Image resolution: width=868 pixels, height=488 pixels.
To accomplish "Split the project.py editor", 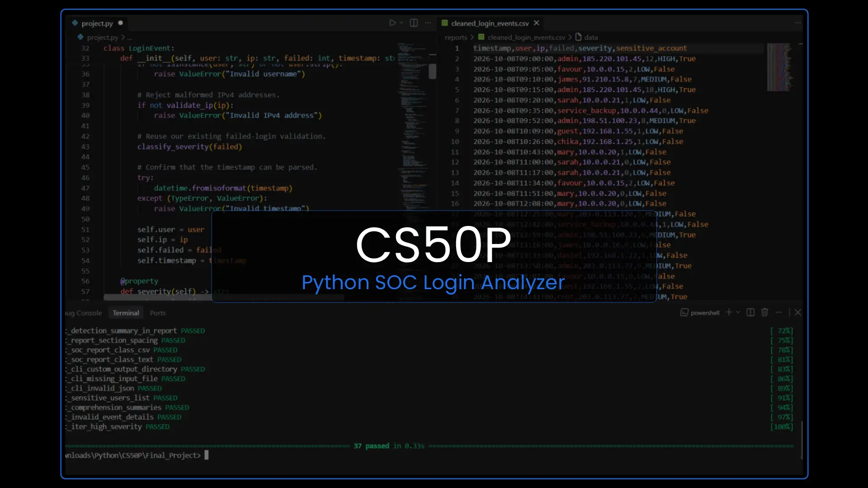I will (x=414, y=23).
